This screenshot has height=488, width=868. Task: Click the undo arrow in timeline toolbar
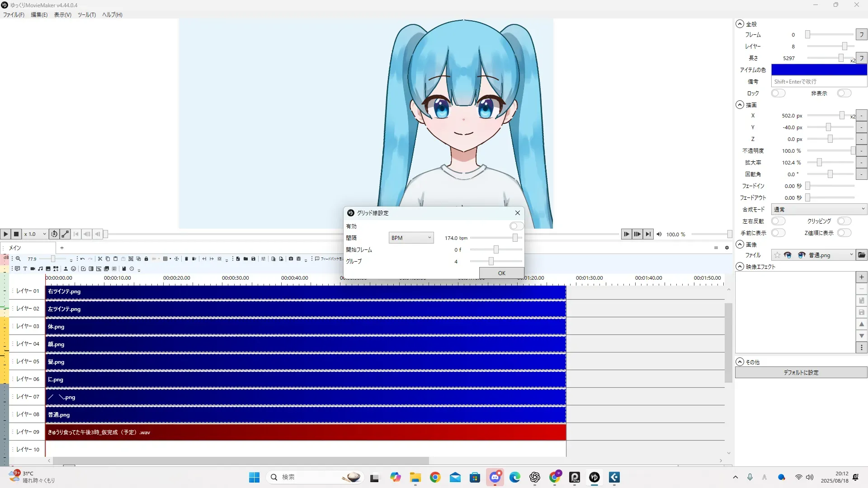pos(82,259)
